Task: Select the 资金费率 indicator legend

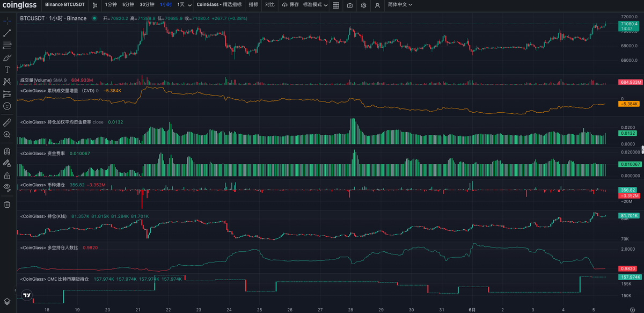Action: pos(42,154)
